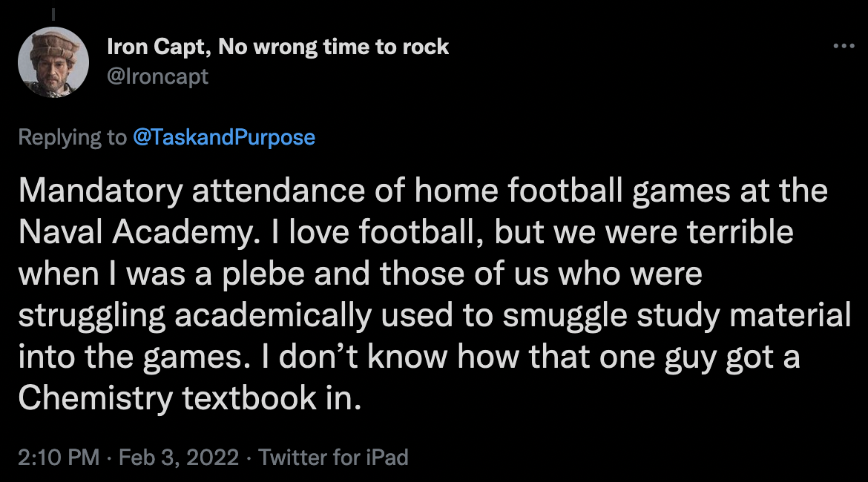This screenshot has height=482, width=868.
Task: Click the words "Mandatory attendance" in tweet
Action: [x=193, y=191]
